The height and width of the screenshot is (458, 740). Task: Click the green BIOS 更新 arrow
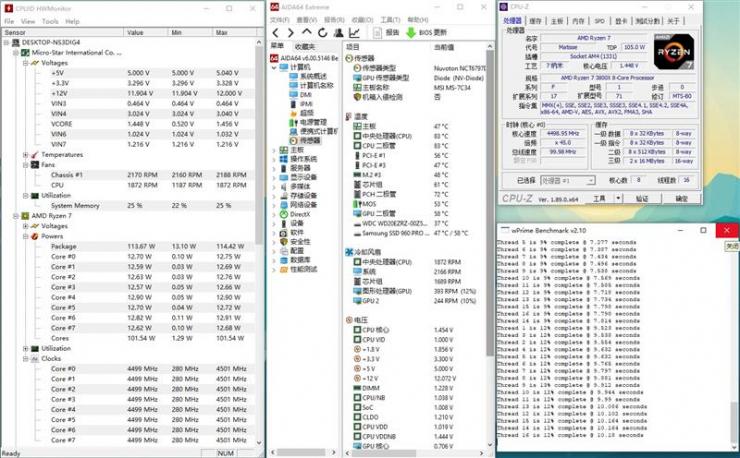point(411,33)
